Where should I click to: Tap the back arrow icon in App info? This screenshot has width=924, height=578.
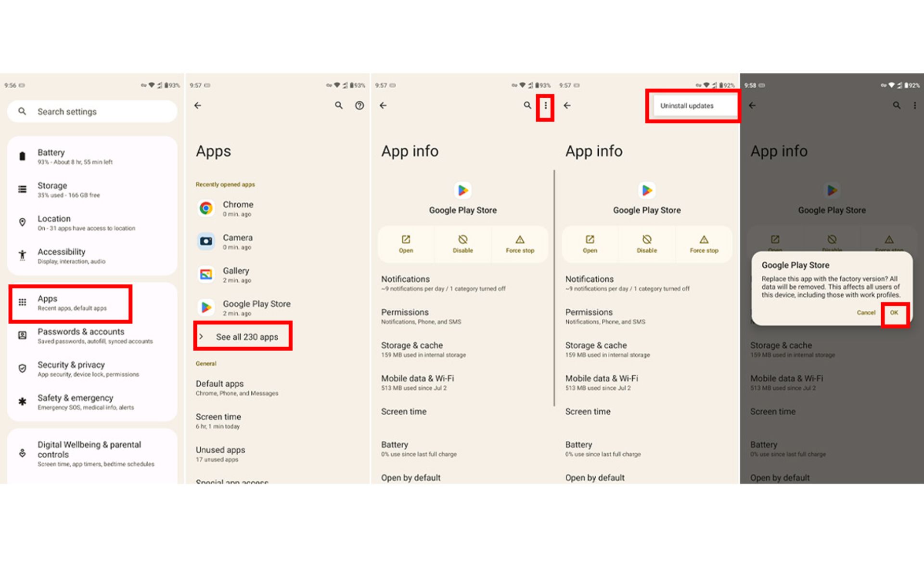(x=384, y=105)
